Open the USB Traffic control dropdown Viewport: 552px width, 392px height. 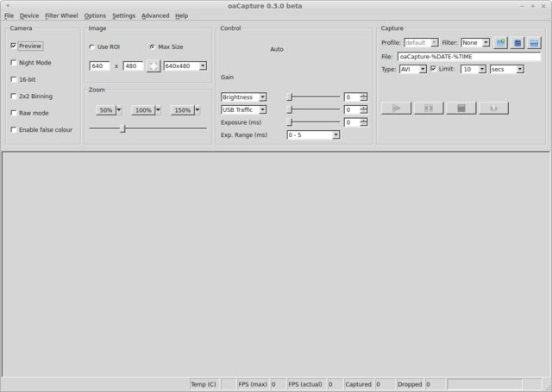point(243,109)
